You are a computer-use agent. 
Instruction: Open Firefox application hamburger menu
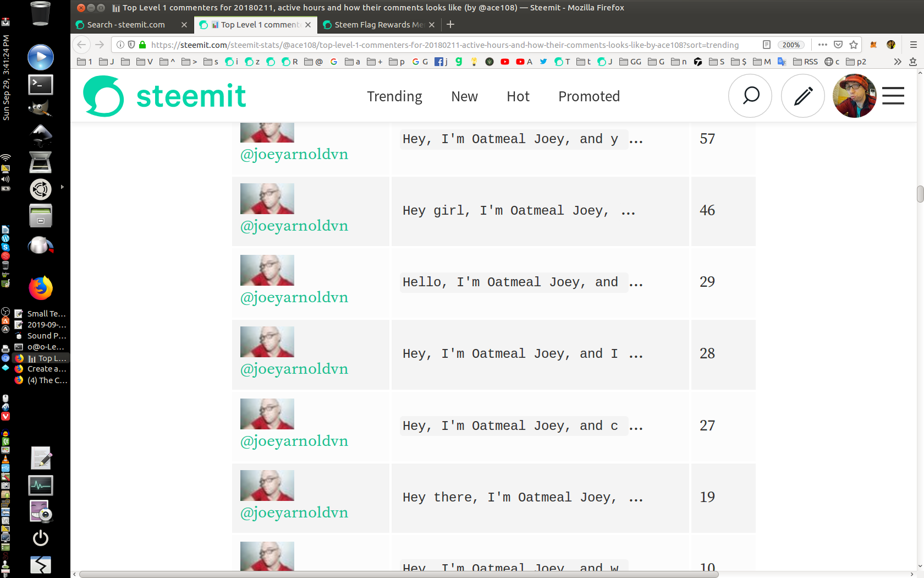click(914, 45)
